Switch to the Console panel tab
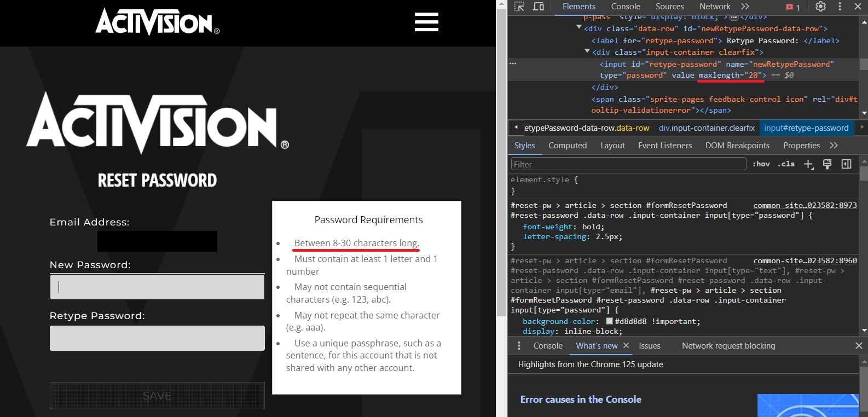 tap(626, 7)
